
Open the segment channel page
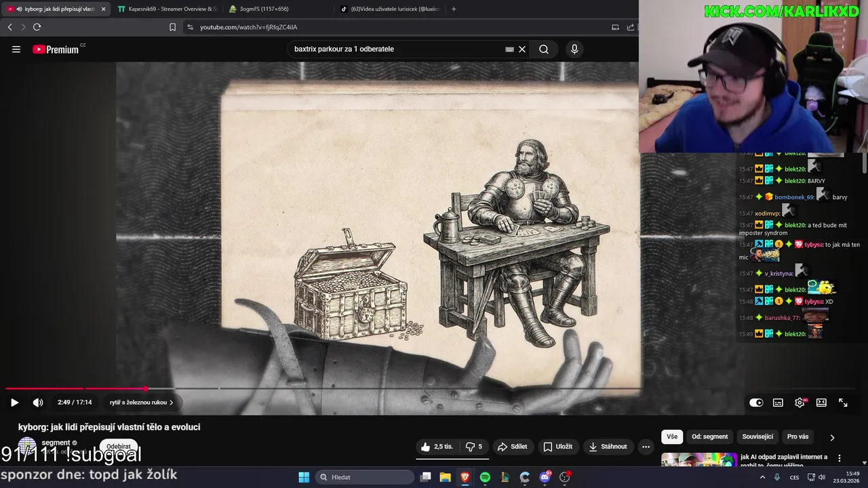(x=56, y=443)
